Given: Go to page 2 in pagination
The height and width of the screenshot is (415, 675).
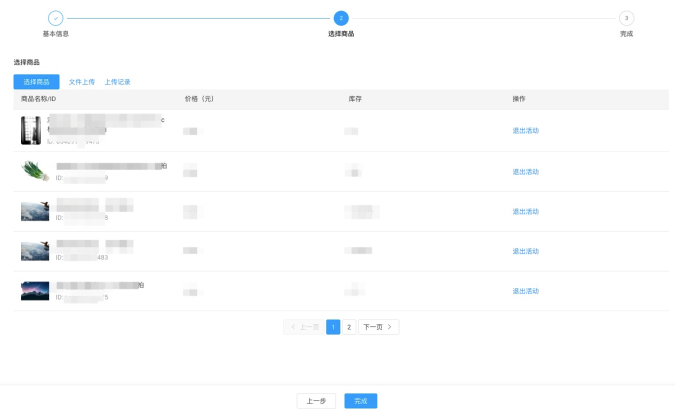Looking at the screenshot, I should click(349, 327).
